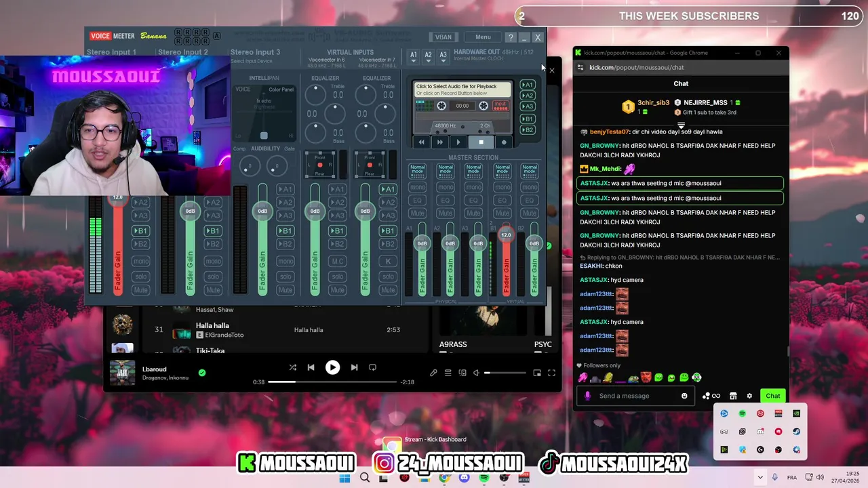Image resolution: width=868 pixels, height=488 pixels.
Task: Open the Spotify miniplayer
Action: [537, 373]
